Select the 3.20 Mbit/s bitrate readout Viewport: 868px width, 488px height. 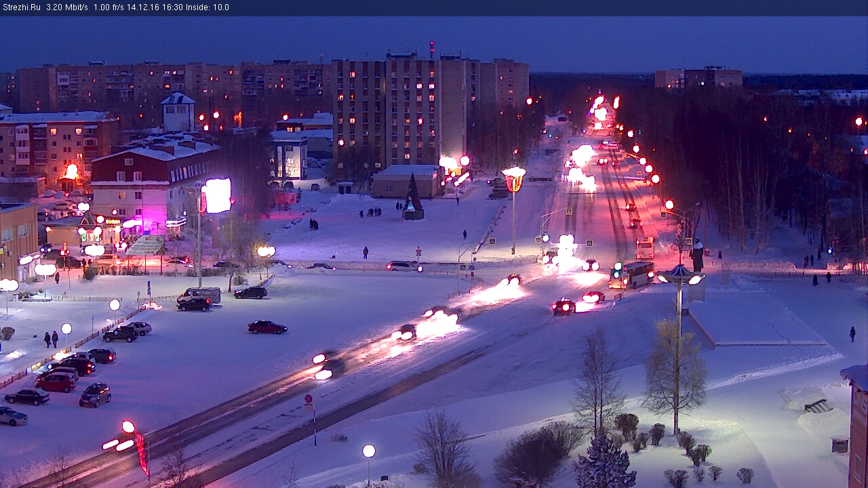(67, 7)
